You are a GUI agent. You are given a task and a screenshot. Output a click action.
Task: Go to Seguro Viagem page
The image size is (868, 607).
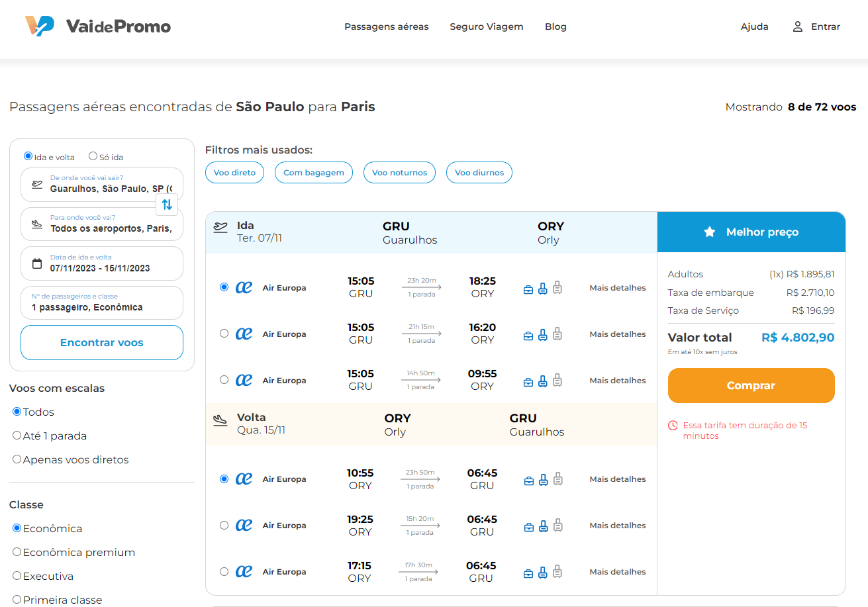486,27
